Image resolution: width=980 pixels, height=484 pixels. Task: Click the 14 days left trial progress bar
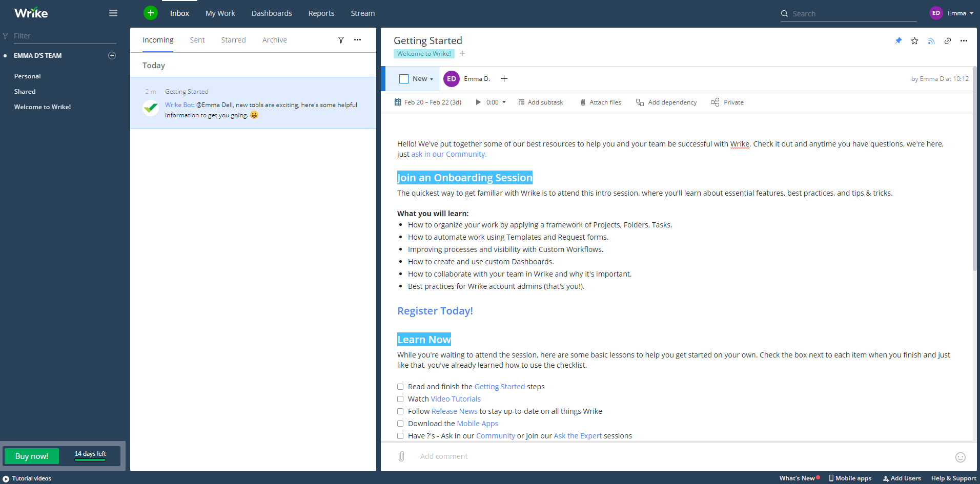[x=90, y=459]
